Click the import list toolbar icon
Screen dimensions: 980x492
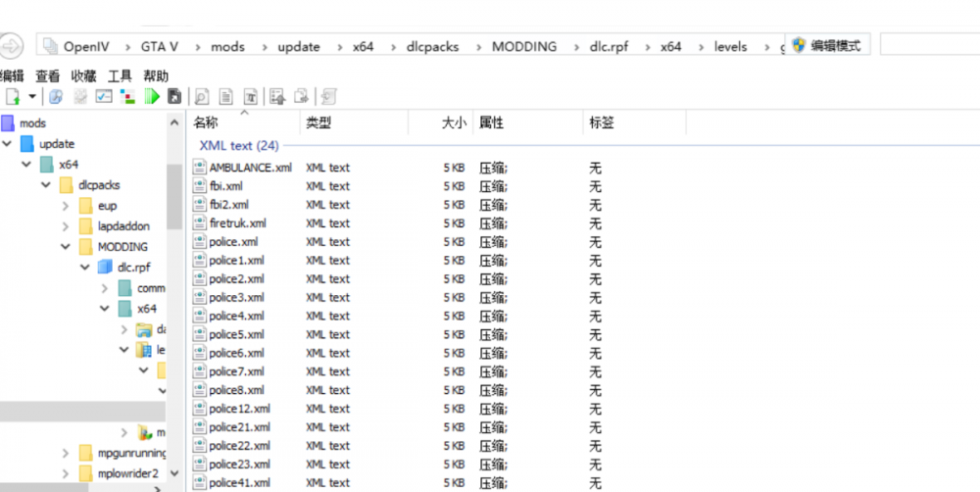(277, 96)
